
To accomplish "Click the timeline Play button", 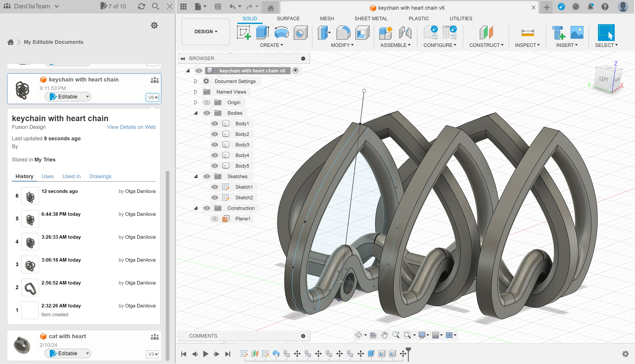I will 205,354.
